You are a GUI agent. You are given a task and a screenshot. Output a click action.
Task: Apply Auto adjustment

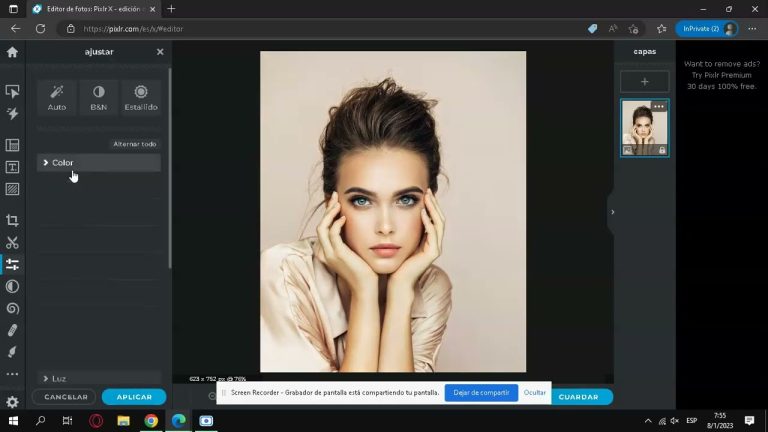click(x=57, y=97)
